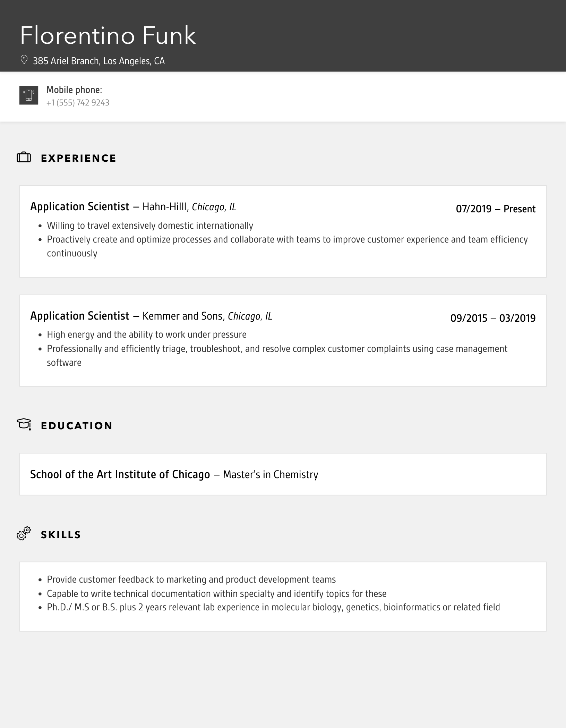Click the briefcase icon beside Experience

point(24,158)
